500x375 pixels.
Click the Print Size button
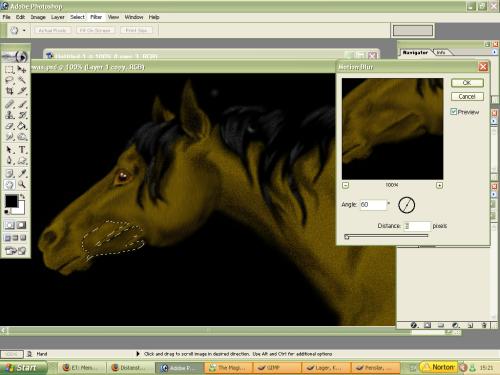[x=136, y=30]
